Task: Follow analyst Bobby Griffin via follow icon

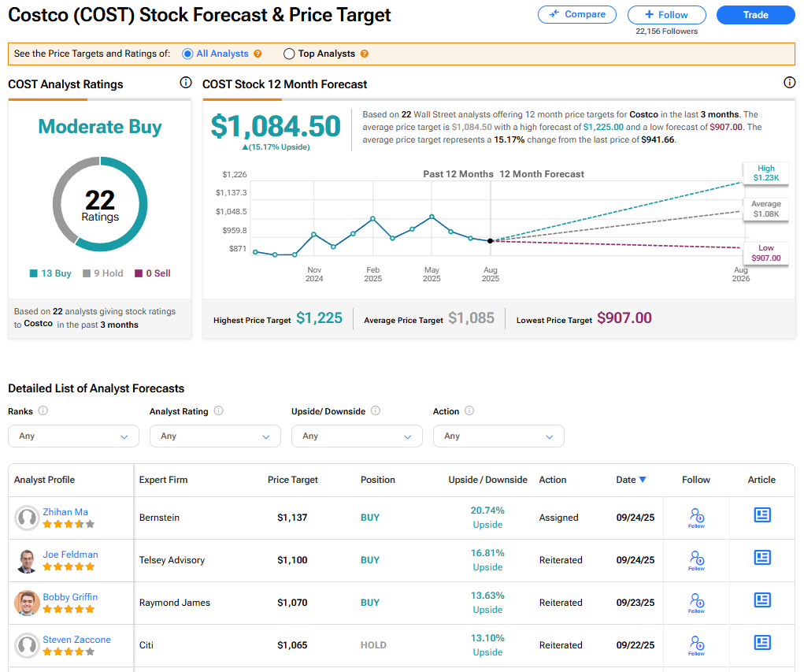Action: (x=696, y=603)
